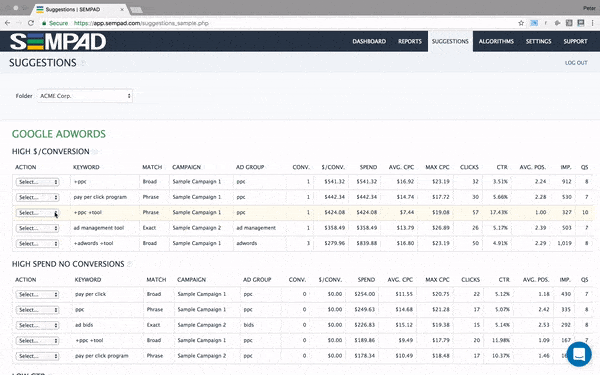Viewport: 600px width, 375px height.
Task: Open the Chrome three-dot menu
Action: [x=592, y=23]
